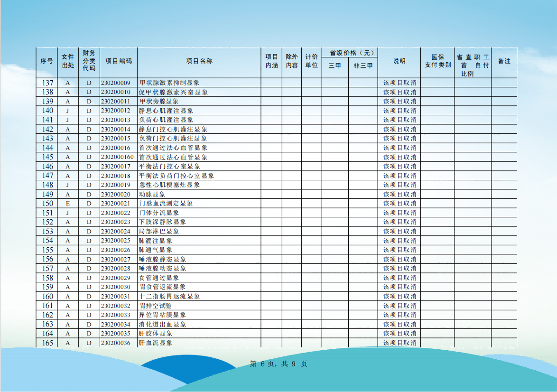Click code 2302000160

117,157
